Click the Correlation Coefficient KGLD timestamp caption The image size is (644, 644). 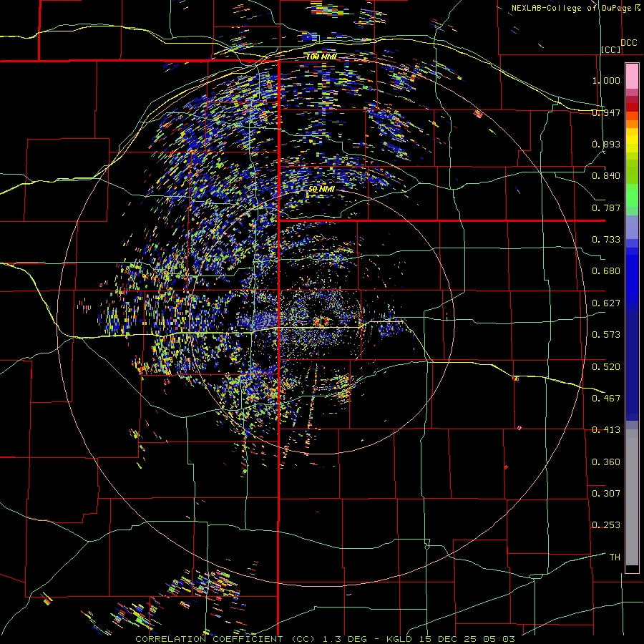coord(325,639)
